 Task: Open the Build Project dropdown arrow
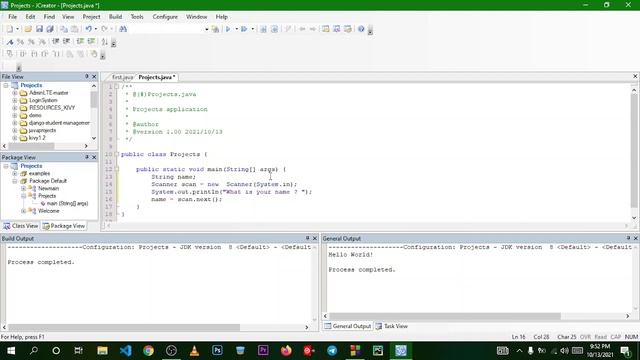[x=236, y=29]
